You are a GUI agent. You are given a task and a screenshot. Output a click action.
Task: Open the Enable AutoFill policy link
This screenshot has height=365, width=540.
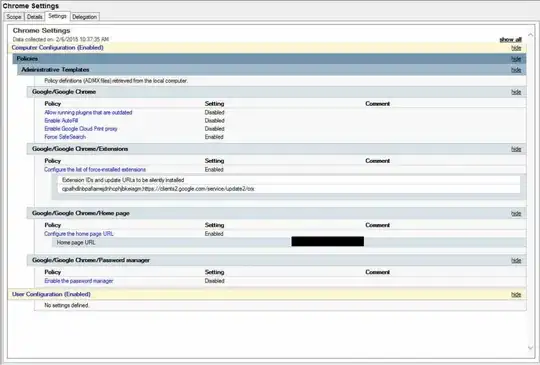(61, 121)
